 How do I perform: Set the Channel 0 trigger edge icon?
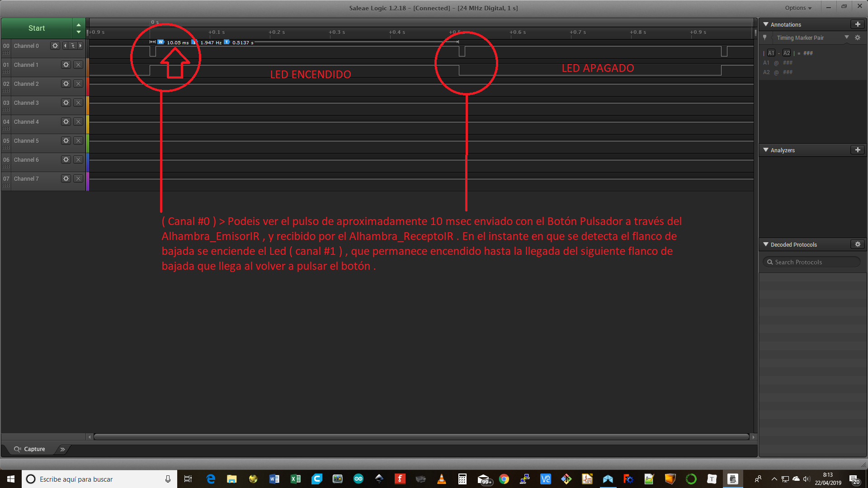73,46
